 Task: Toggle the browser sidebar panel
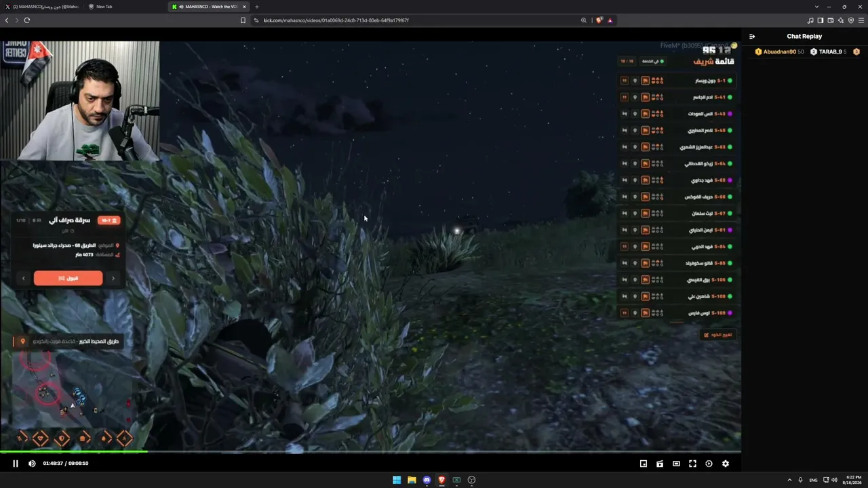click(x=821, y=20)
